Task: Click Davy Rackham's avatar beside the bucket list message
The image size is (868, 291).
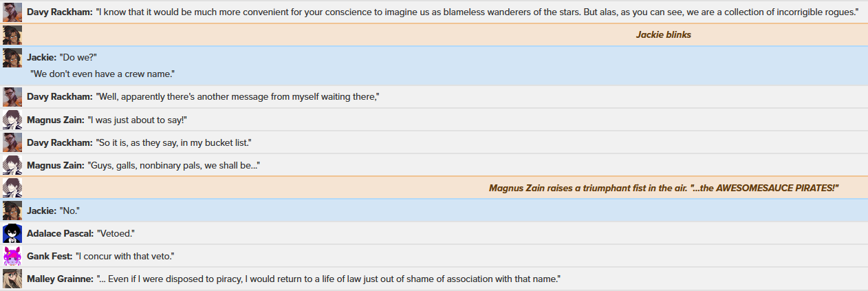Action: pos(12,142)
